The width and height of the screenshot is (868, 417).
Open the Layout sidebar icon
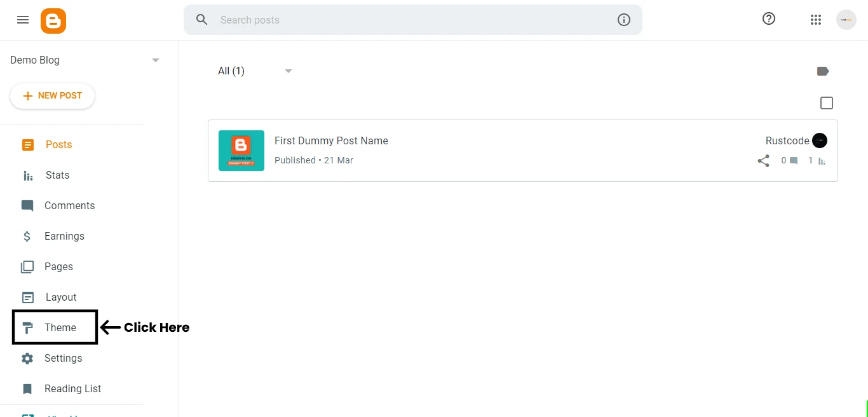pos(27,297)
